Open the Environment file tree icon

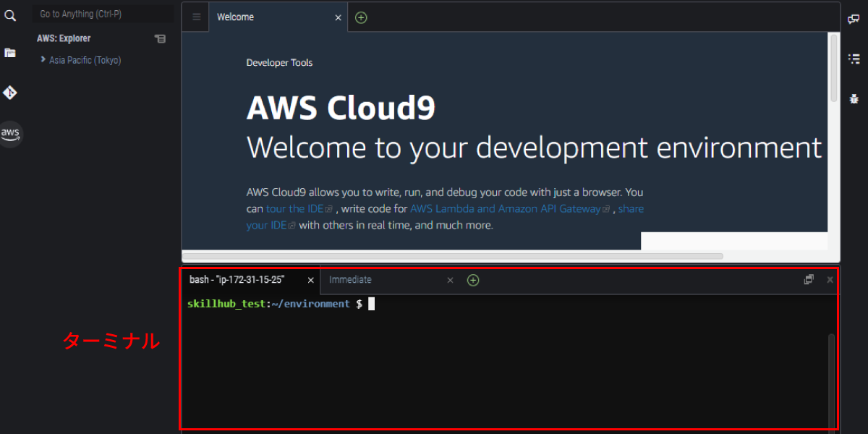click(10, 53)
